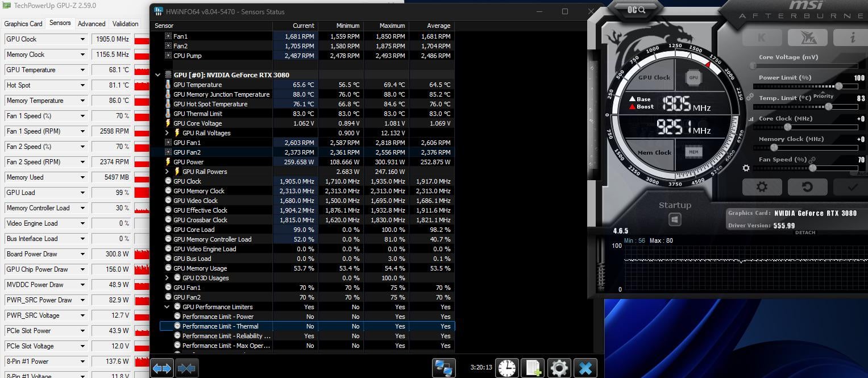Open fan settings gear beside Fan Speed

click(746, 168)
